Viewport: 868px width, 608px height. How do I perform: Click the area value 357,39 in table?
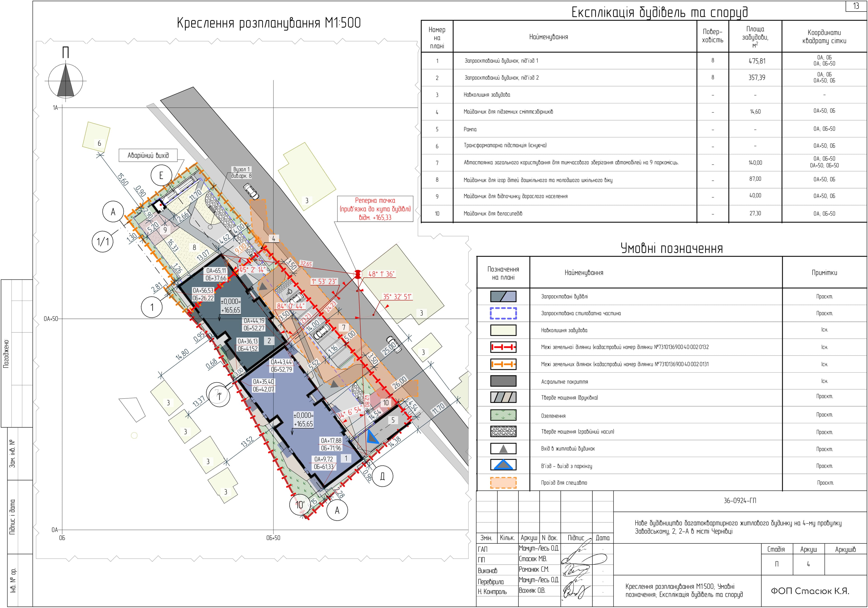(757, 77)
